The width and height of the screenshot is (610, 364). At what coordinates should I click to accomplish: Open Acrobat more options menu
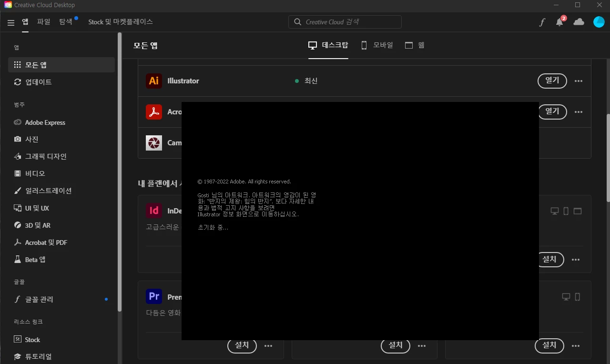click(579, 112)
